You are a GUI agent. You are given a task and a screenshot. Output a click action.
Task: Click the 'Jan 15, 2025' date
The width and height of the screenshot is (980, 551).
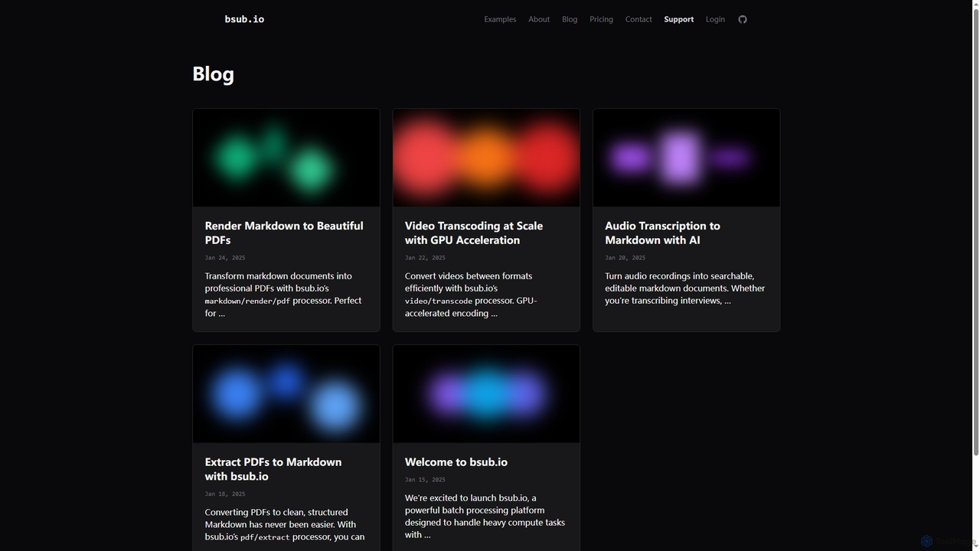(425, 480)
